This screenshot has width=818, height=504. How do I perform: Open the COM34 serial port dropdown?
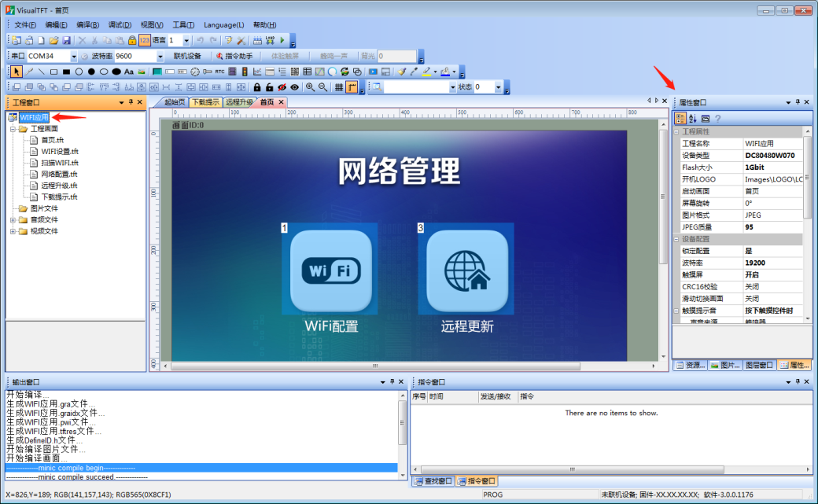tap(72, 57)
